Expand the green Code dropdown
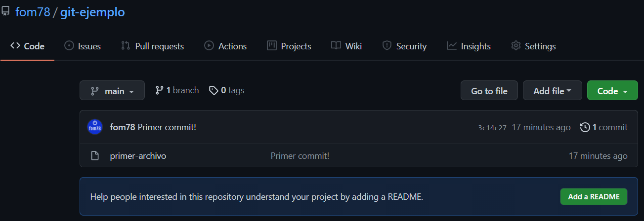 (x=612, y=91)
